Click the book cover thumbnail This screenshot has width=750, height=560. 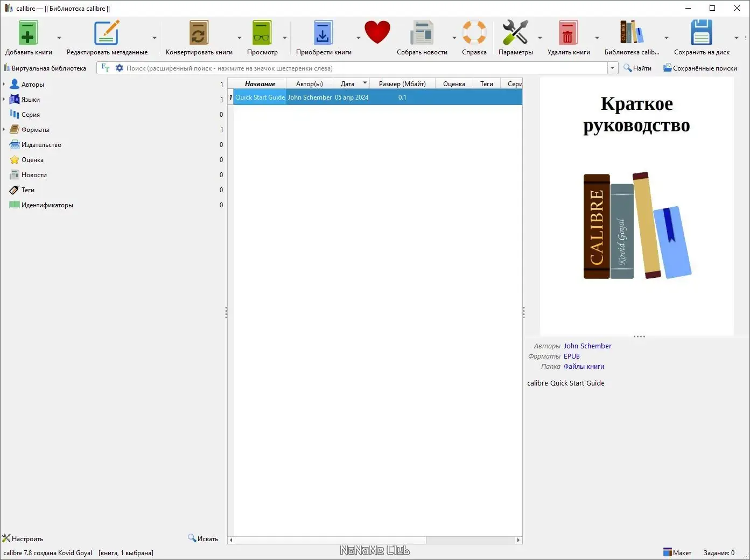[637, 206]
